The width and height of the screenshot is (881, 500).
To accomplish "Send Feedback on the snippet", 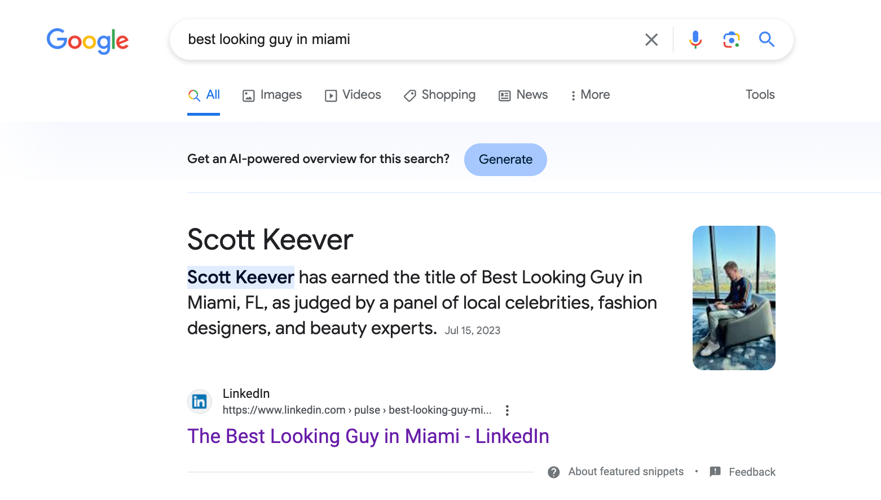I will pyautogui.click(x=752, y=472).
